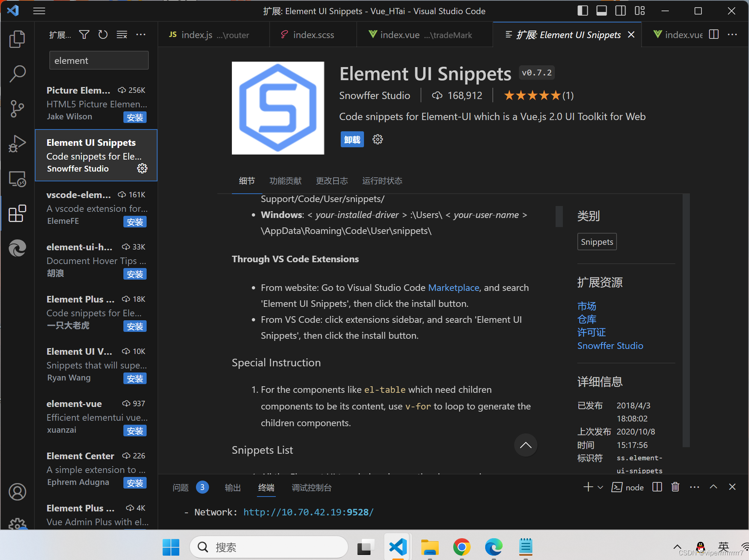The image size is (749, 560).
Task: Toggle the bottom panel layout
Action: (x=602, y=11)
